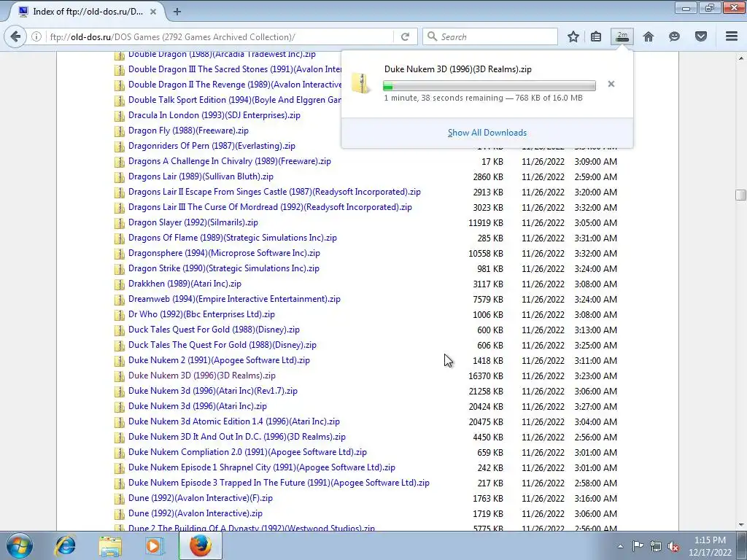Open Dragon Slayer (1992)(Silmarils).zip link
The width and height of the screenshot is (747, 560).
tap(193, 222)
